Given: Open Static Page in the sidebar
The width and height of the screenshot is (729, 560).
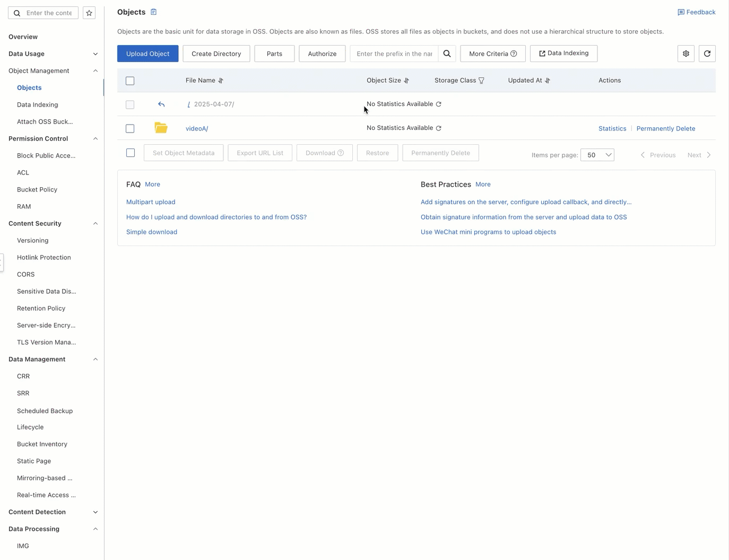Looking at the screenshot, I should coord(34,461).
